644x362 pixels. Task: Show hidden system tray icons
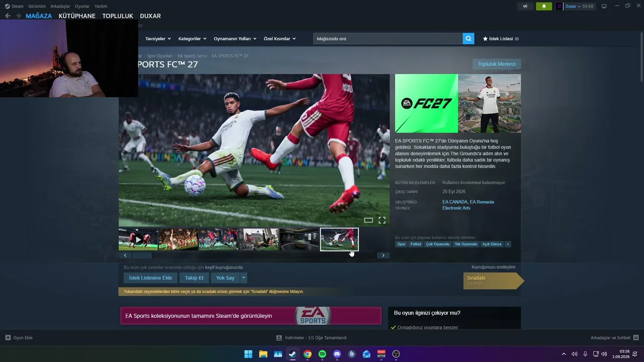tap(563, 354)
